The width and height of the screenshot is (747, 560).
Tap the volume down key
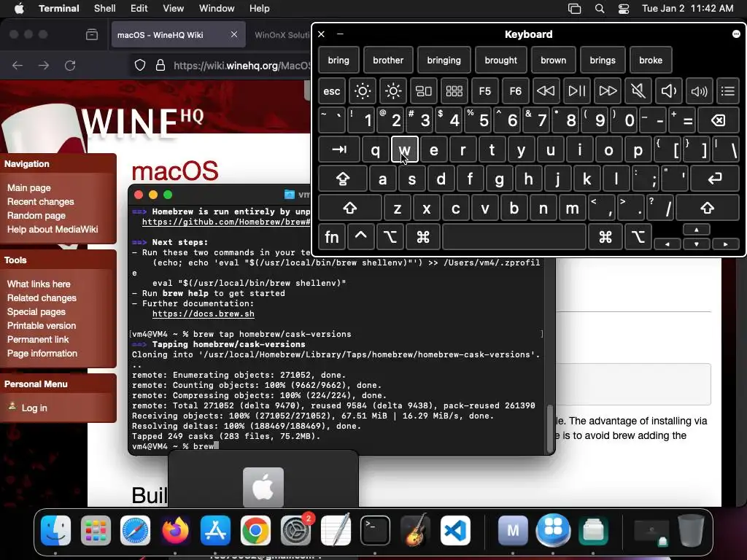(x=668, y=91)
